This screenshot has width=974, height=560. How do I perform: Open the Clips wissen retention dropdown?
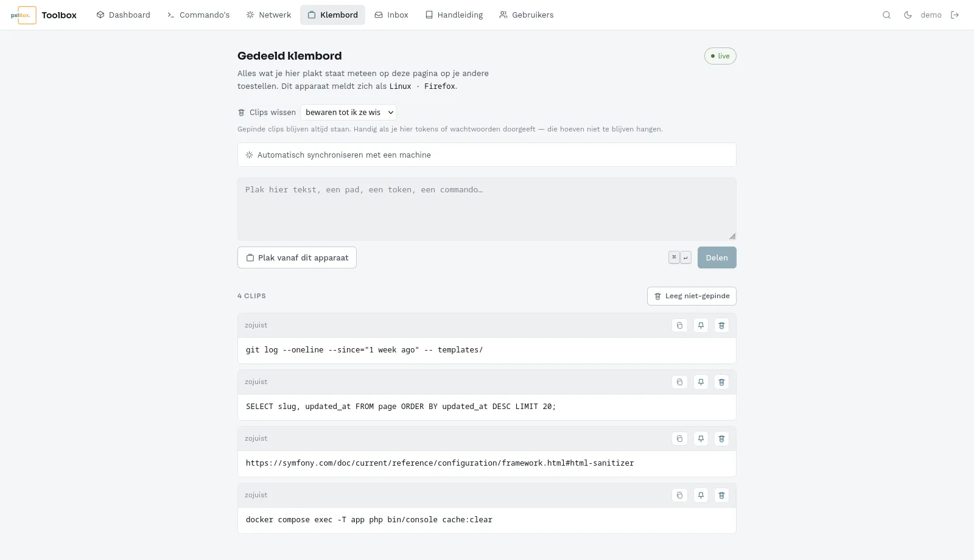coord(348,112)
